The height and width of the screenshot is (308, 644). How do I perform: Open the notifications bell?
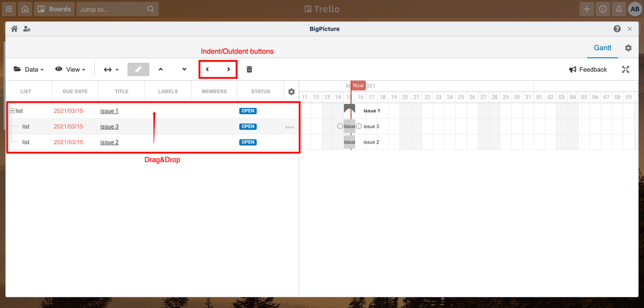(x=619, y=9)
